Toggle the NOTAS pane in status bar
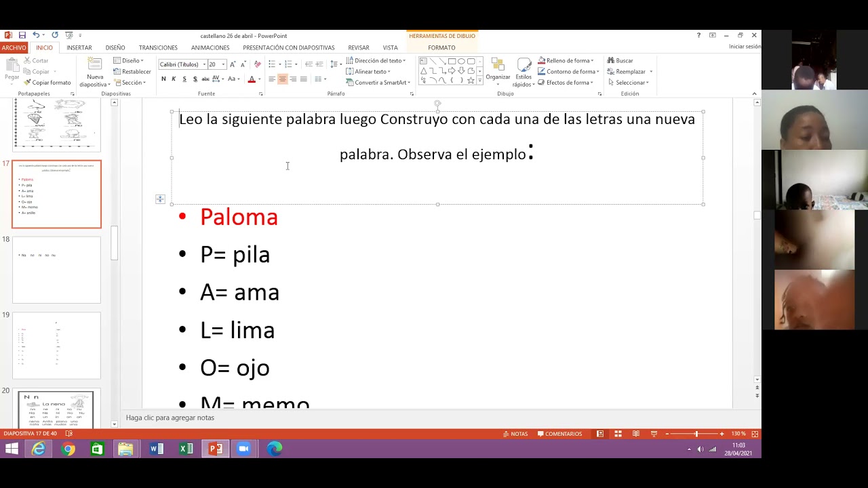868x488 pixels. (515, 434)
